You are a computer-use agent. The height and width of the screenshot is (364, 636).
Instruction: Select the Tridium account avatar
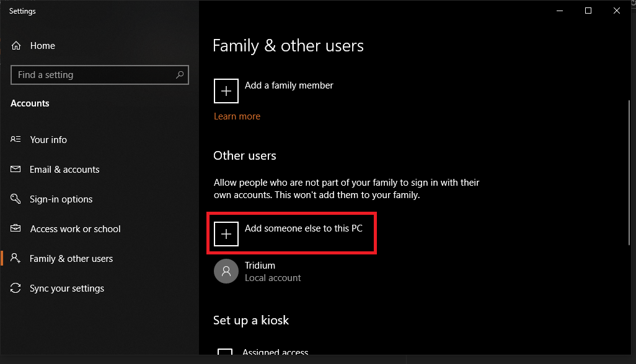(226, 271)
